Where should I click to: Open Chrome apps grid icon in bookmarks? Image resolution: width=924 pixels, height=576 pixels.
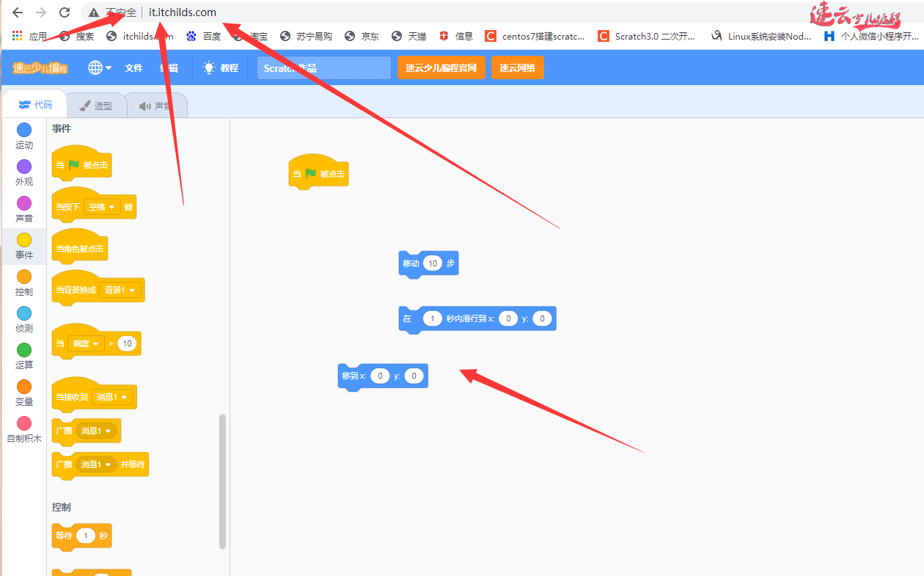[x=17, y=36]
